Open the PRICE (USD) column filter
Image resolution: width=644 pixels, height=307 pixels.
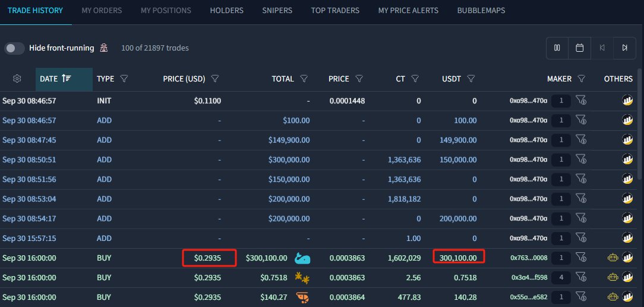(214, 79)
